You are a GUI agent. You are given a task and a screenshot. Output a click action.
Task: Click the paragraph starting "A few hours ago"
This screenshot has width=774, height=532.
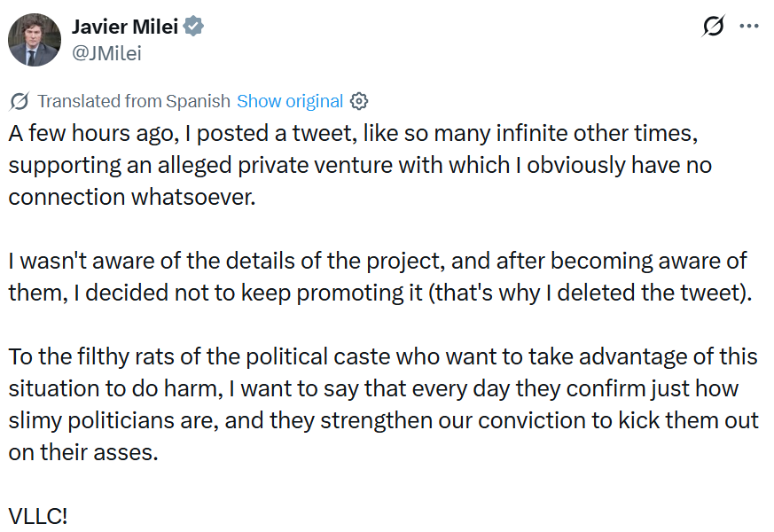click(355, 165)
